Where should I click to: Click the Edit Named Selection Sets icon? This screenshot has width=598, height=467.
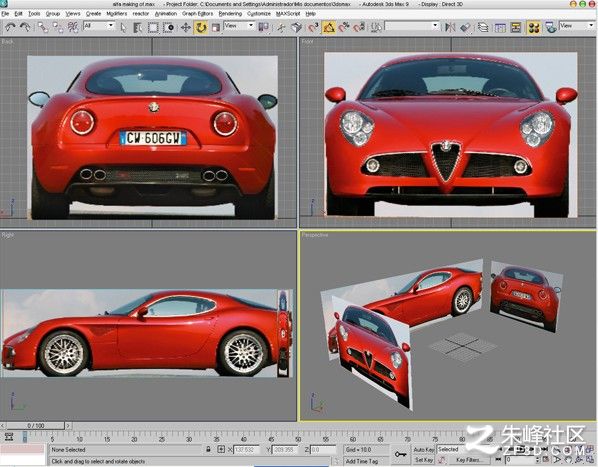tap(376, 27)
